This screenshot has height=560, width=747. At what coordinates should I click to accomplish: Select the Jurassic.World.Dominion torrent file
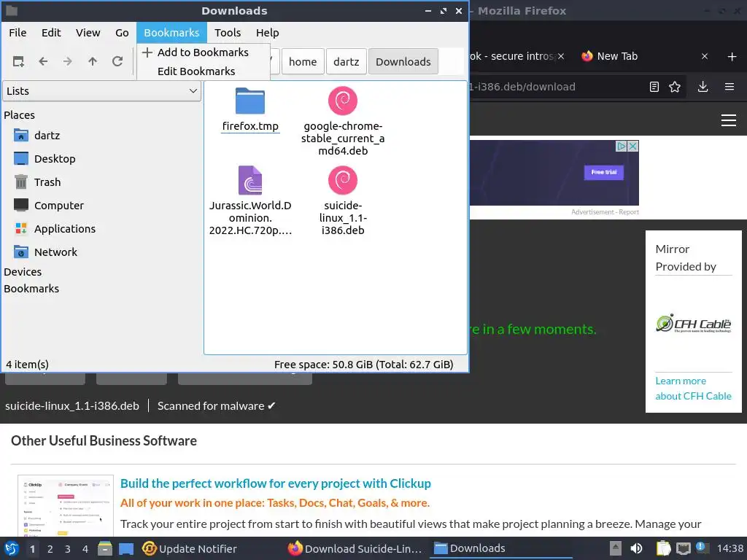tap(250, 180)
